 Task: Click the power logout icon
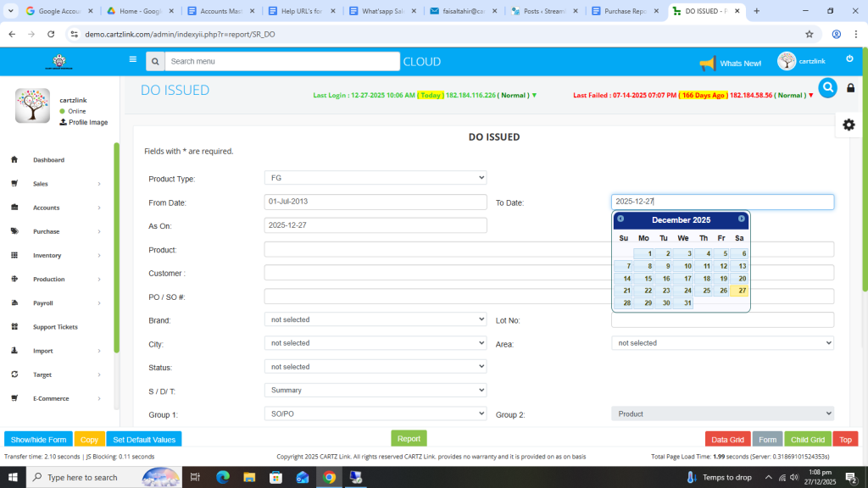click(x=849, y=58)
